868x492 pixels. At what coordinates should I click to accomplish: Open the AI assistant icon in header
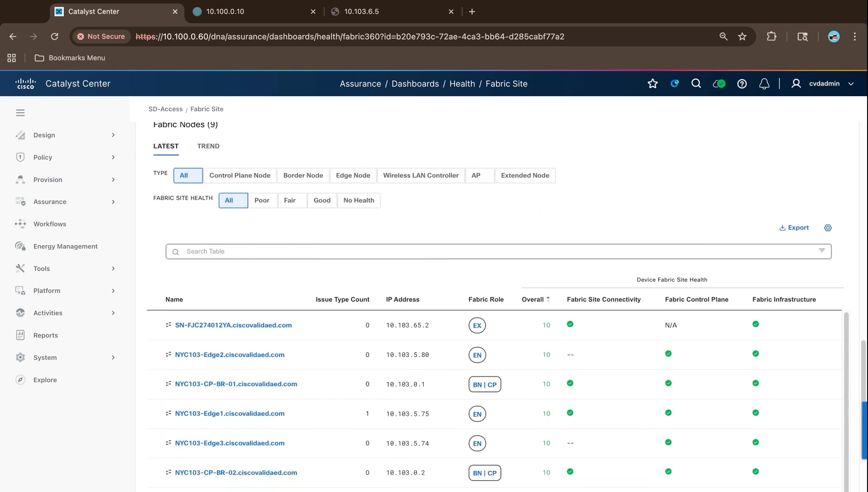coord(675,83)
